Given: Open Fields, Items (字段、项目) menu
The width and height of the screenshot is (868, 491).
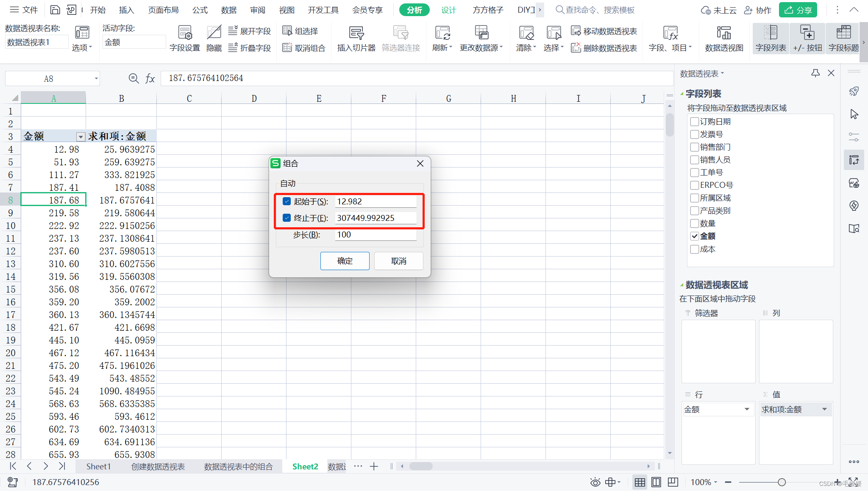Looking at the screenshot, I should 670,38.
